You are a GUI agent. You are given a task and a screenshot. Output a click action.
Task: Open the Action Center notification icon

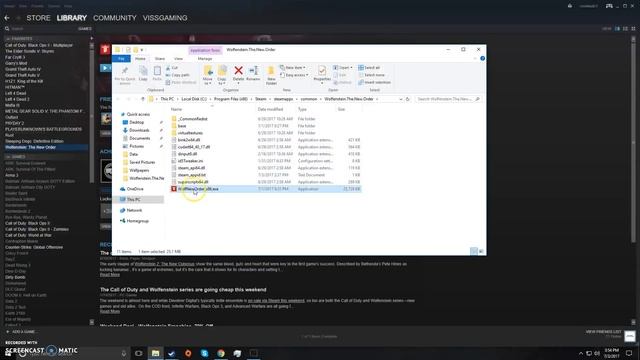[629, 353]
